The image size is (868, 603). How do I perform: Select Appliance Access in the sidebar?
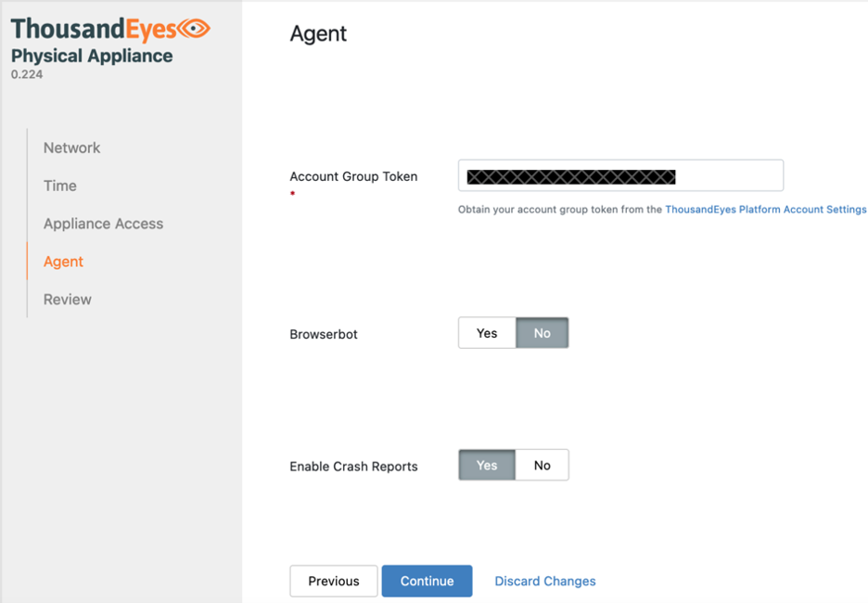(x=103, y=224)
